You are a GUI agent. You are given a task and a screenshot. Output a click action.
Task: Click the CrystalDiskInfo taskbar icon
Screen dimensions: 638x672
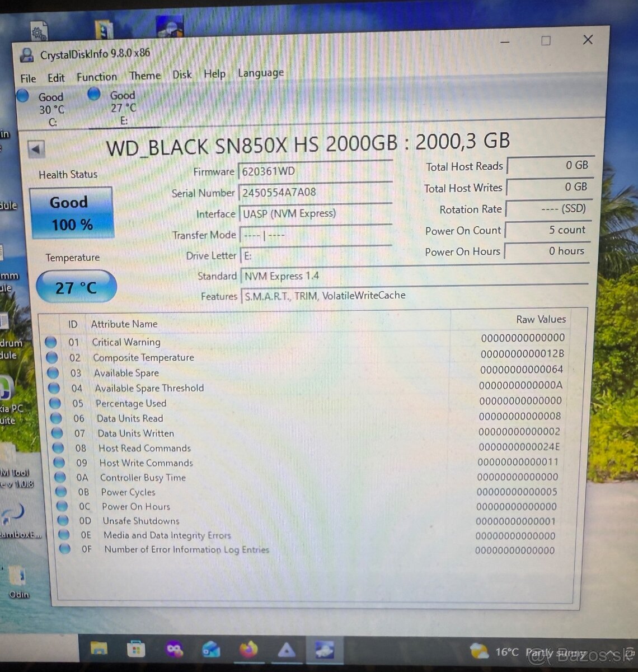324,650
